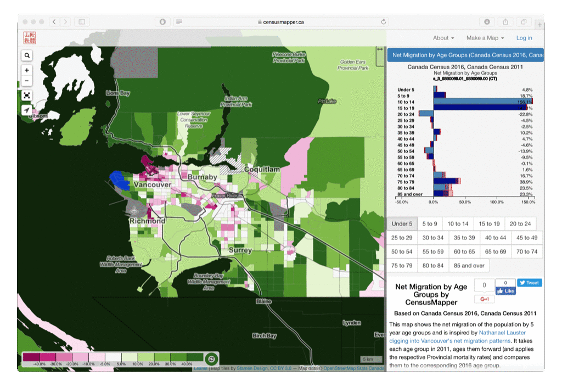Viewport: 562px width, 392px height.
Task: Click the Google +1 button
Action: (484, 299)
